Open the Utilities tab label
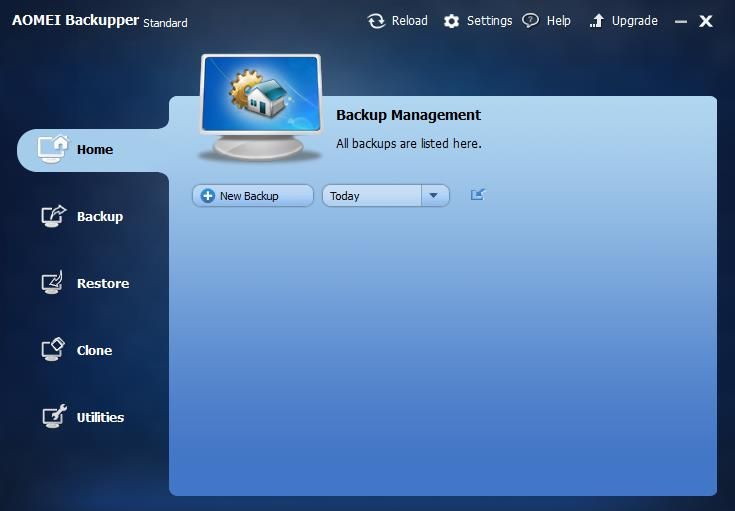The width and height of the screenshot is (735, 511). (100, 418)
